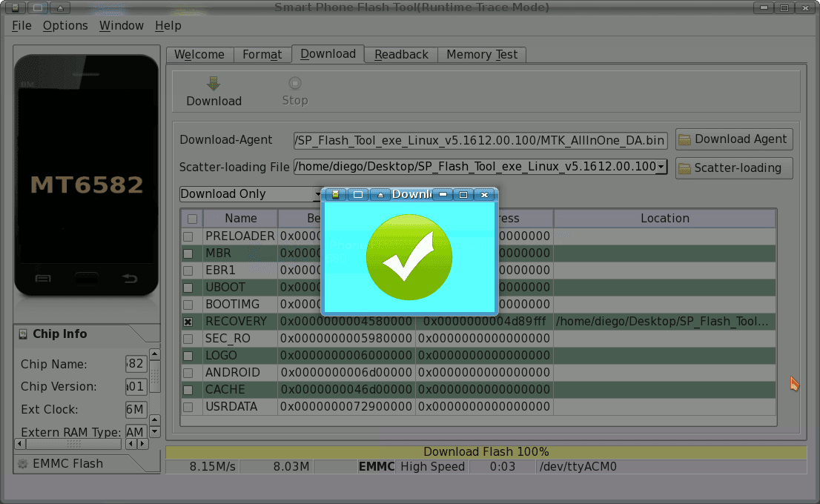Open the Download Only mode dropdown

pos(319,193)
